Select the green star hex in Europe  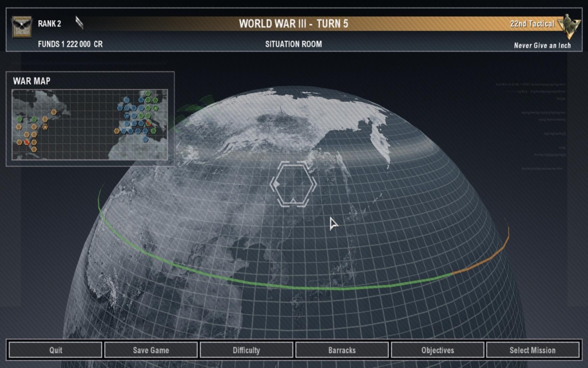[x=156, y=108]
